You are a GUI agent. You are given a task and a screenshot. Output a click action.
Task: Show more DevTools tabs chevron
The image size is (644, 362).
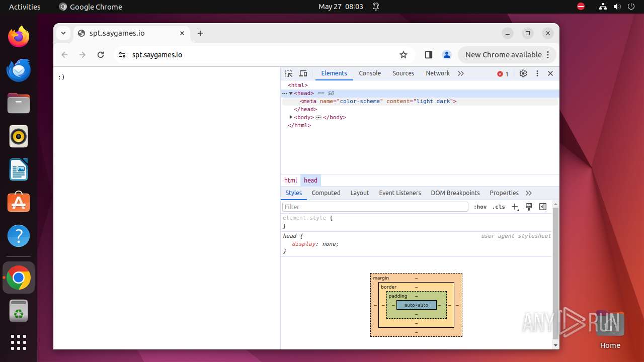coord(461,73)
